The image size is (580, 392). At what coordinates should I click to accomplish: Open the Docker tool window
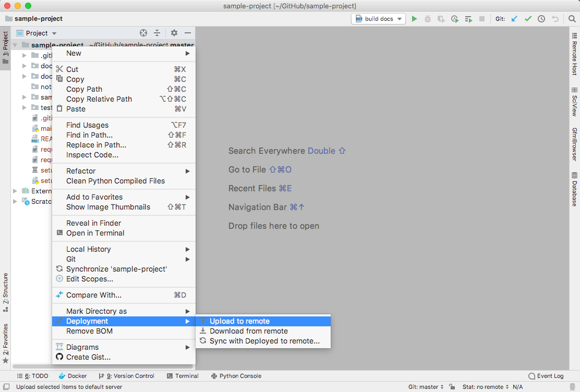pyautogui.click(x=73, y=376)
